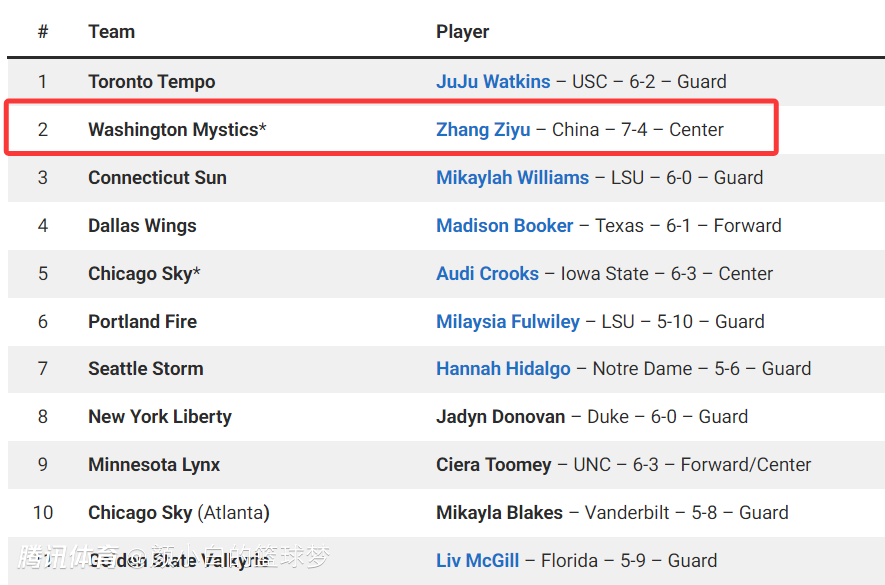This screenshot has height=585, width=885.
Task: Click the Dallas Wings team name
Action: click(142, 226)
